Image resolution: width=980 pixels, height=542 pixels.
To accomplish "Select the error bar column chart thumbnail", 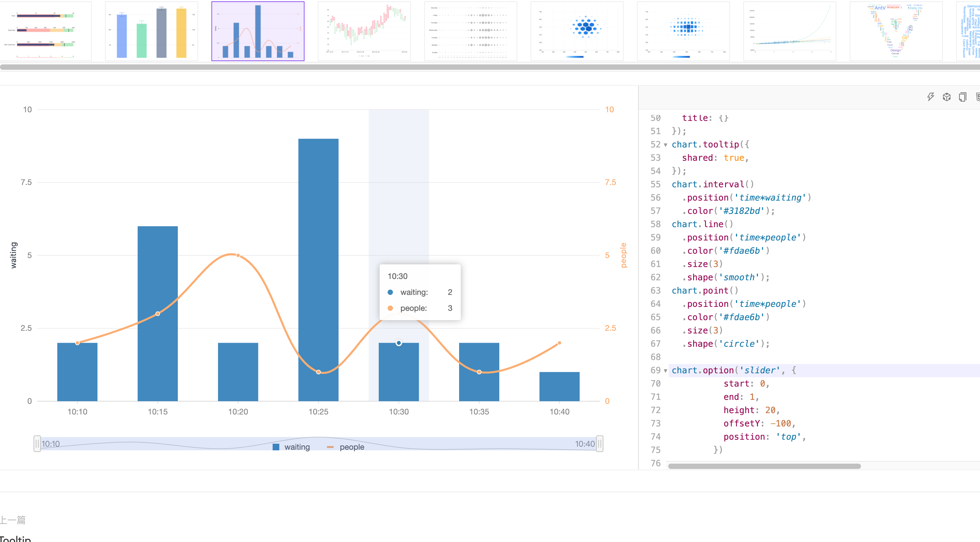I will click(x=151, y=31).
